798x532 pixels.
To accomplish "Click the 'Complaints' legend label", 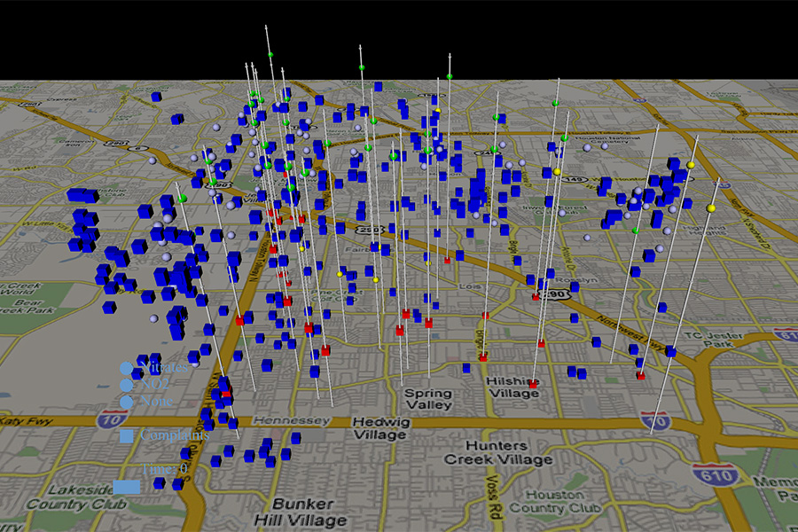I will [175, 435].
